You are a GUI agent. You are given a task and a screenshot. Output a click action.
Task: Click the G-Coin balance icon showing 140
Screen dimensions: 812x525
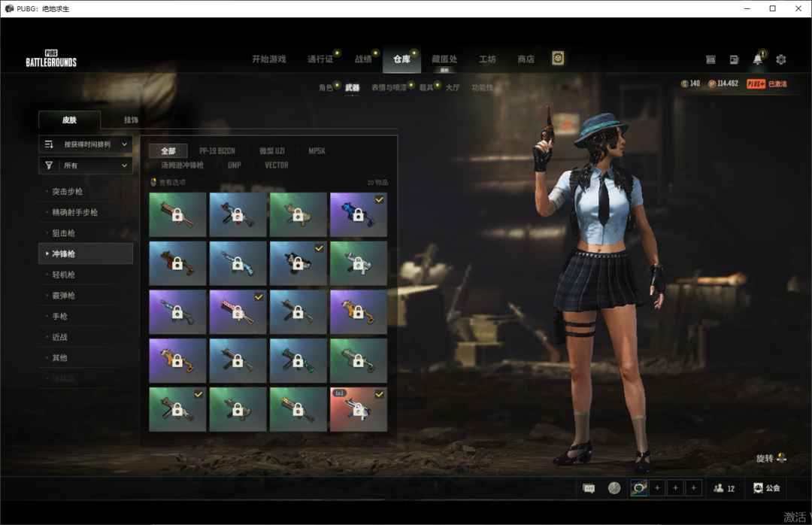(684, 83)
